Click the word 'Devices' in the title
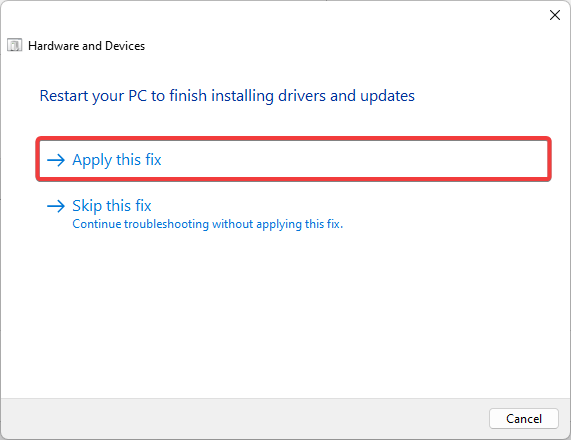The image size is (571, 440). (125, 46)
